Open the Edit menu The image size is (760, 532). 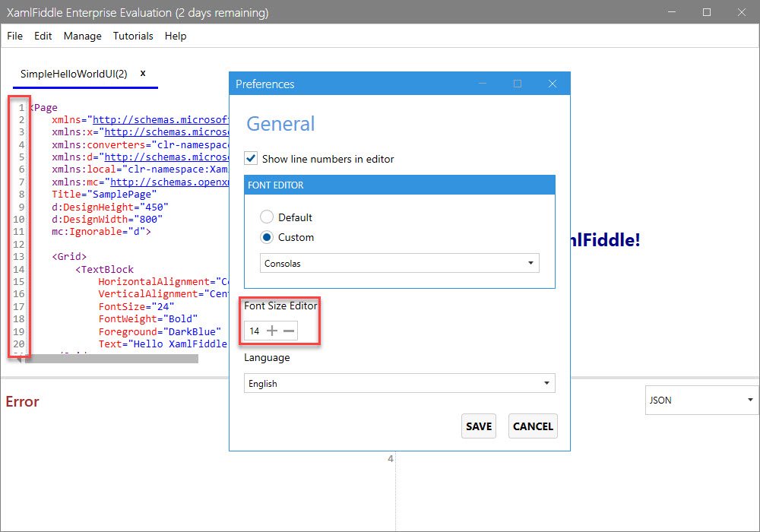[x=43, y=36]
